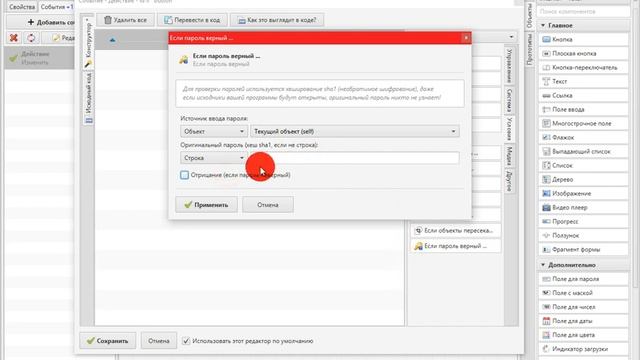The height and width of the screenshot is (360, 640).
Task: Click Отмена next to Сохранить
Action: click(x=159, y=340)
